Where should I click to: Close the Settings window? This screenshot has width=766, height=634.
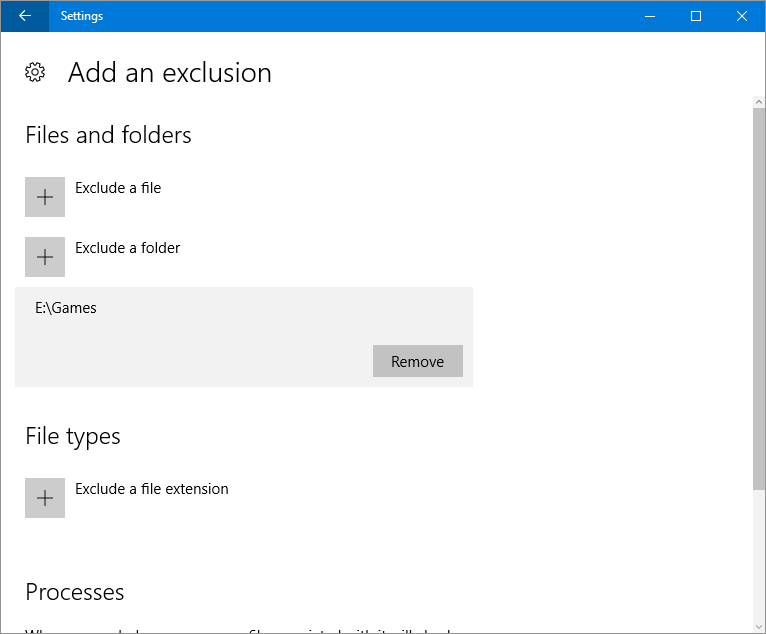742,16
